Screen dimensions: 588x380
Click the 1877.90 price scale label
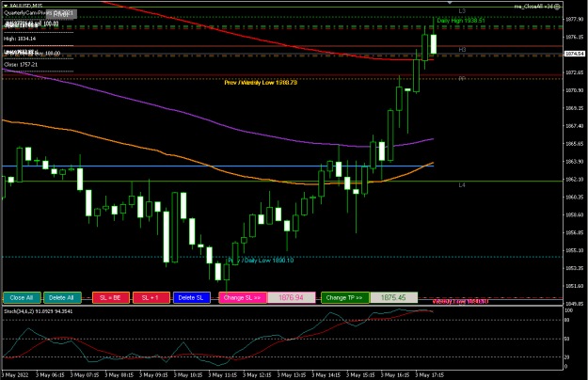click(x=575, y=19)
